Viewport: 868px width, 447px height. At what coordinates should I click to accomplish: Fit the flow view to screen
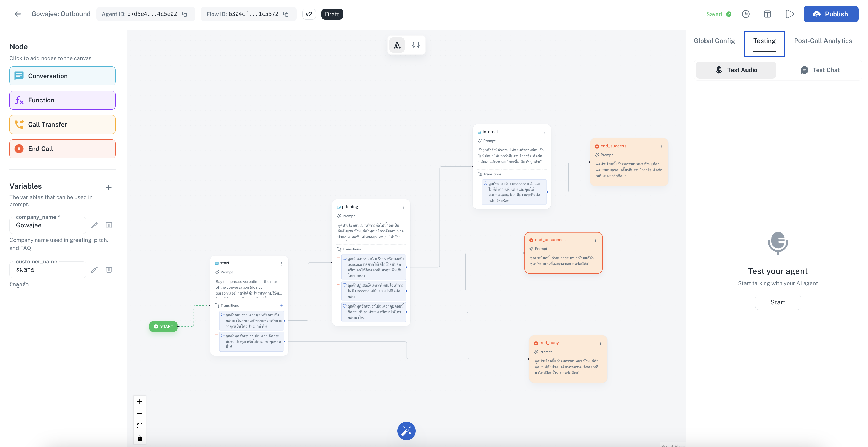click(x=140, y=426)
